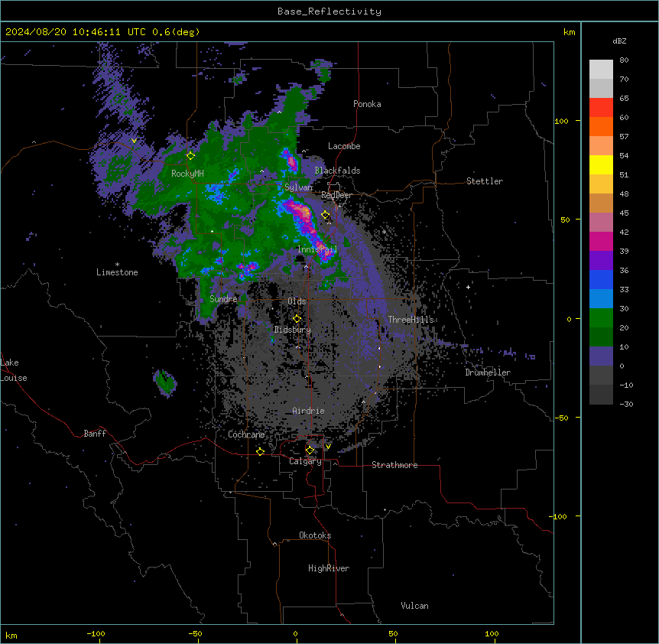Click the yellow V marker east of Calgary
This screenshot has width=659, height=644.
click(328, 447)
